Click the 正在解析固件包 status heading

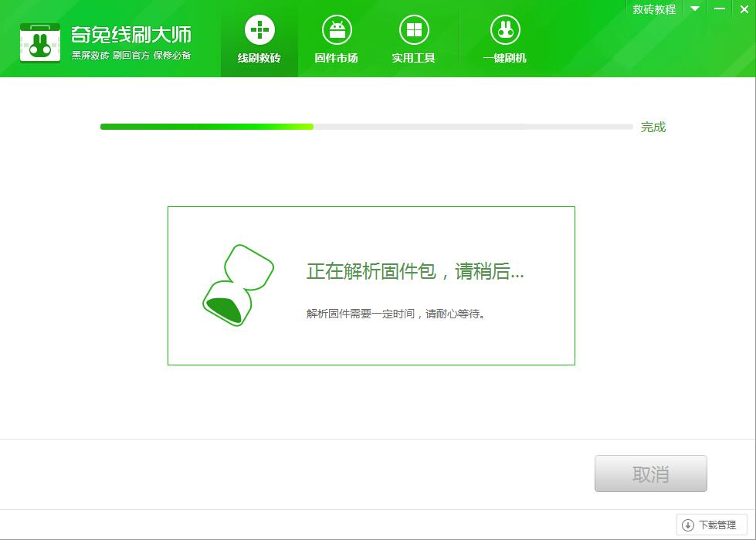[x=415, y=272]
